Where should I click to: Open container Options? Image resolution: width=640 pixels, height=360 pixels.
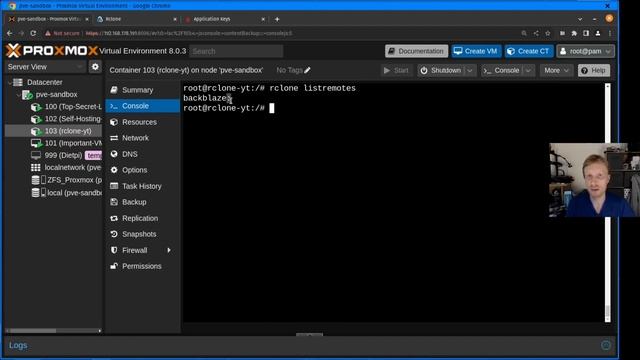click(x=134, y=170)
